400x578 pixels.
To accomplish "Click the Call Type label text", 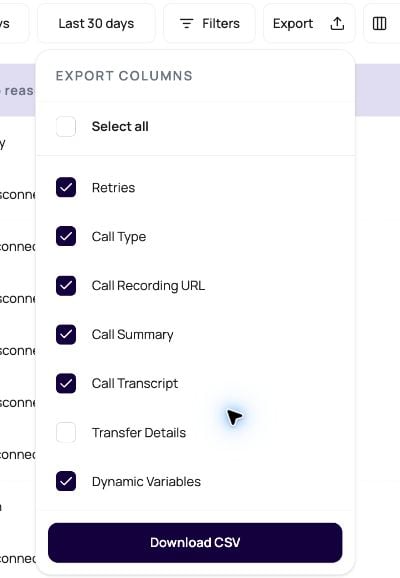I will pyautogui.click(x=119, y=237).
